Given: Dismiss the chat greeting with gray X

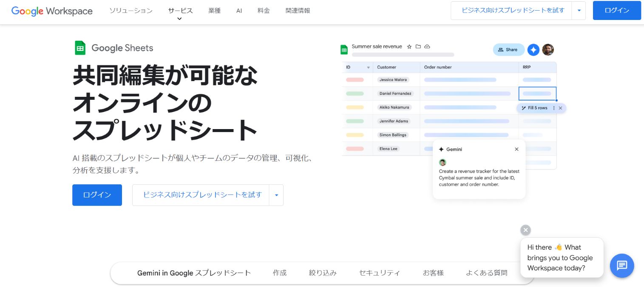Looking at the screenshot, I should tap(526, 230).
